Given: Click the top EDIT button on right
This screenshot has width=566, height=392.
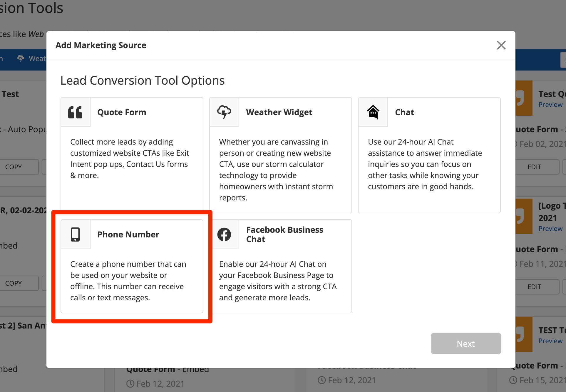Looking at the screenshot, I should tap(534, 167).
